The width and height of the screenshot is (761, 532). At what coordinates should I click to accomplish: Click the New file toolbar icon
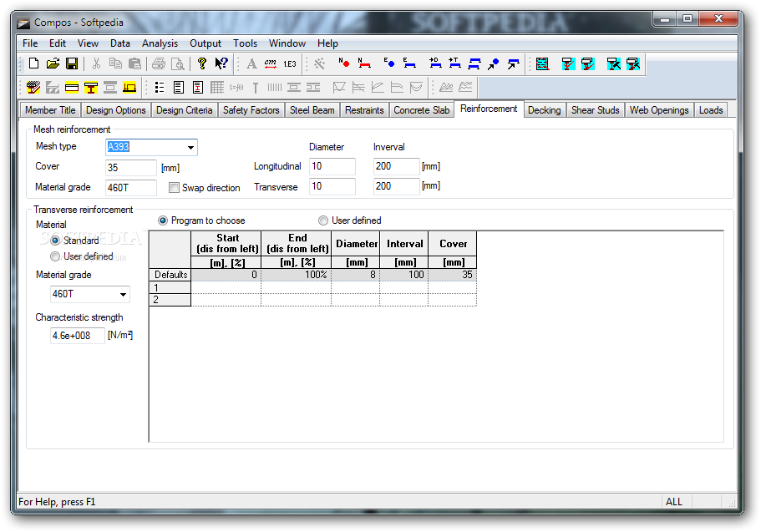click(x=34, y=63)
